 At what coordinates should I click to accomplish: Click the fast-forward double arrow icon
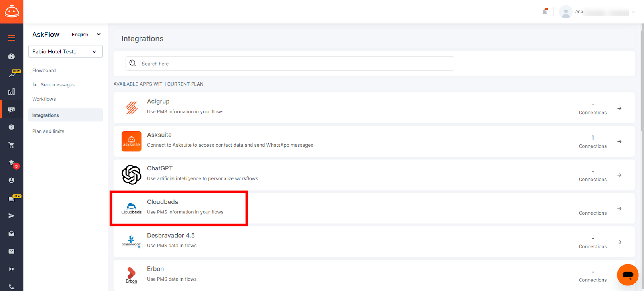[x=12, y=269]
